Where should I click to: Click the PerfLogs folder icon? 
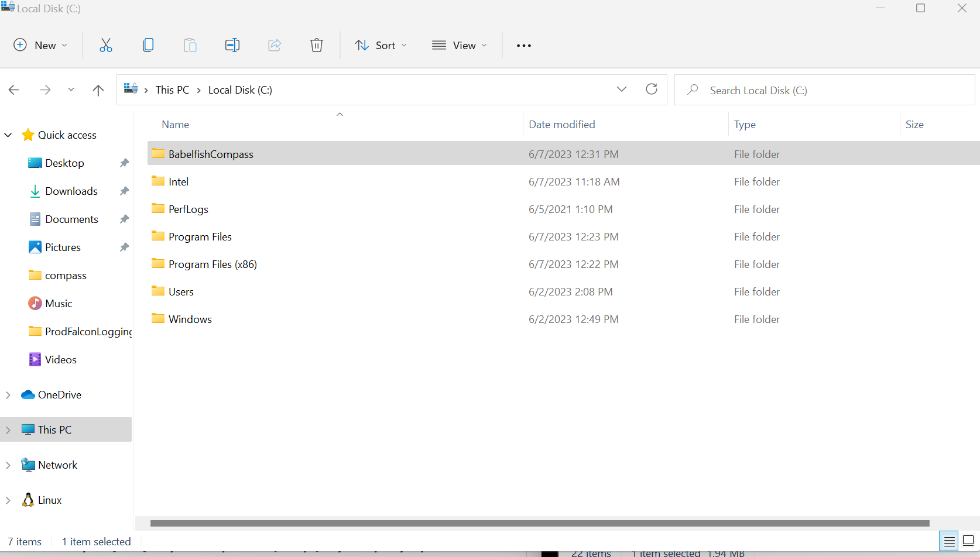tap(158, 208)
